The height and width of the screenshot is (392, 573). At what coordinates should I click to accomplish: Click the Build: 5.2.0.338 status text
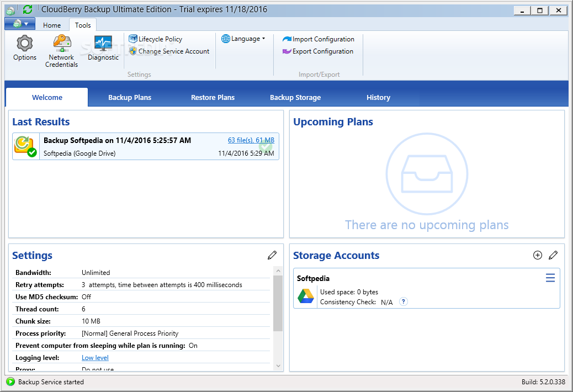(x=543, y=382)
